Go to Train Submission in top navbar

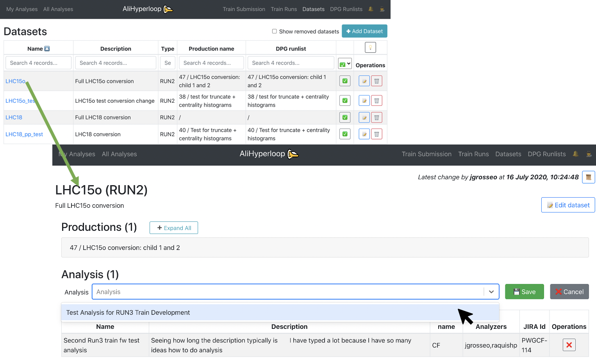244,9
